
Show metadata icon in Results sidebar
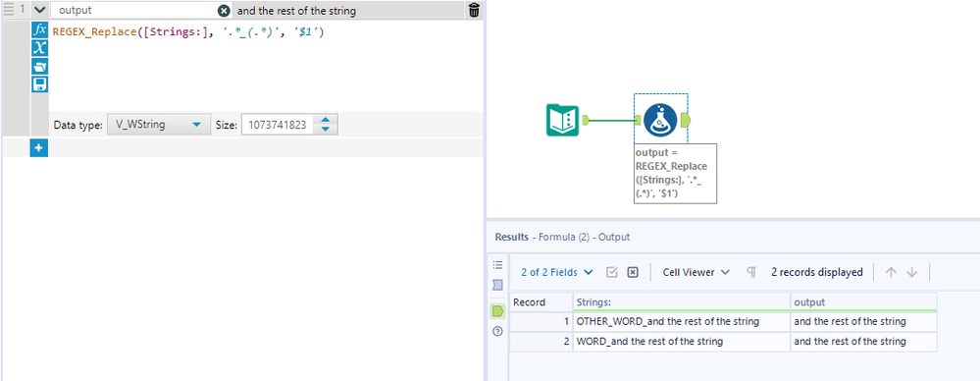(497, 286)
